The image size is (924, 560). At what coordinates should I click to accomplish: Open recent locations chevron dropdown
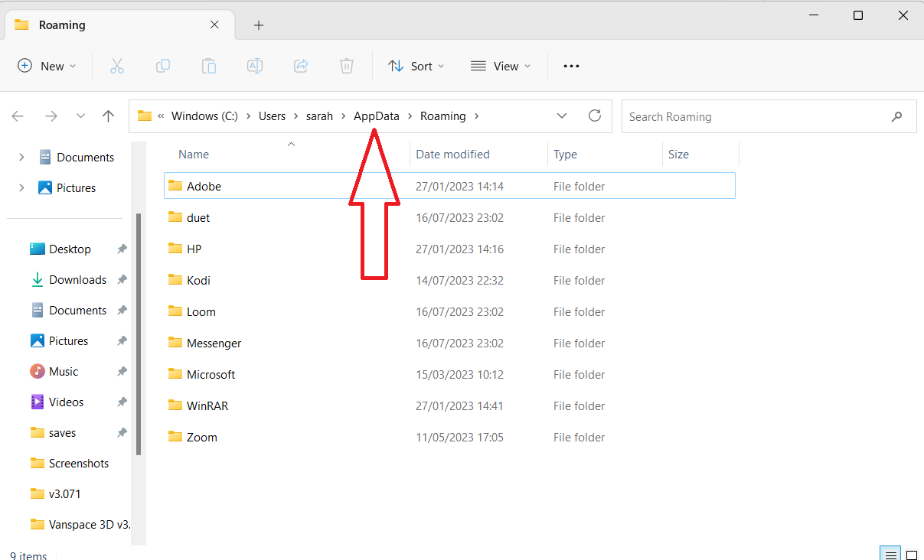coord(80,116)
